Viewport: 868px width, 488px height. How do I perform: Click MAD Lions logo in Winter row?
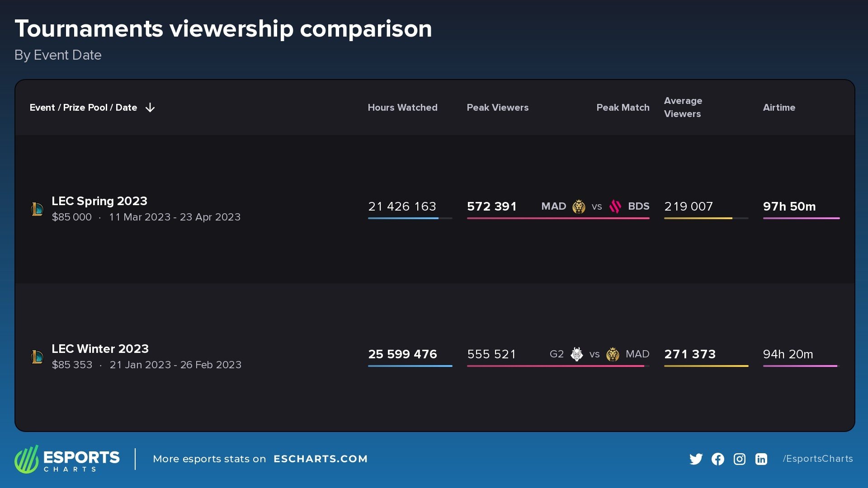click(613, 354)
